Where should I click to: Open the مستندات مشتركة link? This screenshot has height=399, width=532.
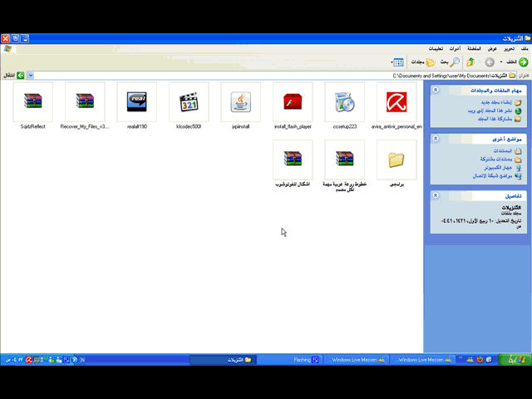tap(496, 159)
